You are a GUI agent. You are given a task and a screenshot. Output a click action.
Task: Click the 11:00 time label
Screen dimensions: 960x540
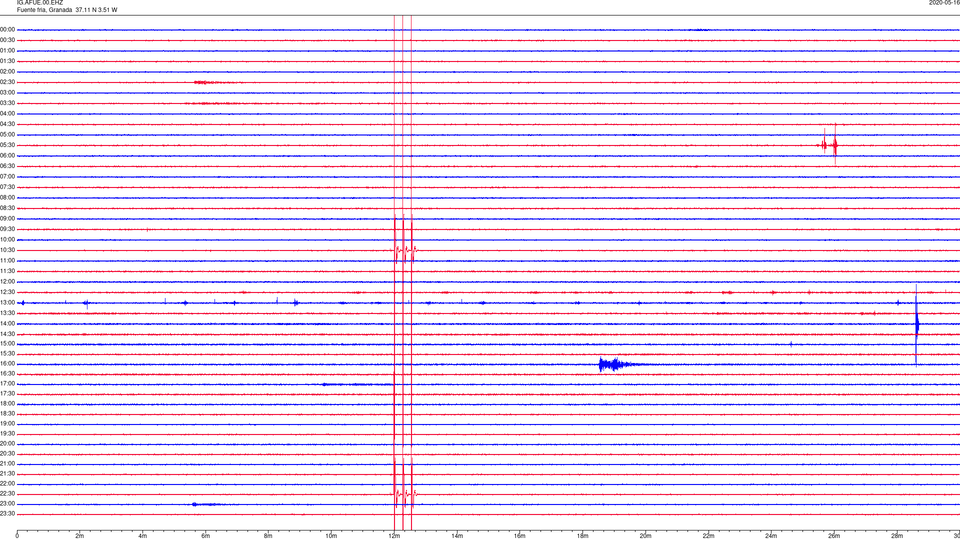tap(7, 261)
